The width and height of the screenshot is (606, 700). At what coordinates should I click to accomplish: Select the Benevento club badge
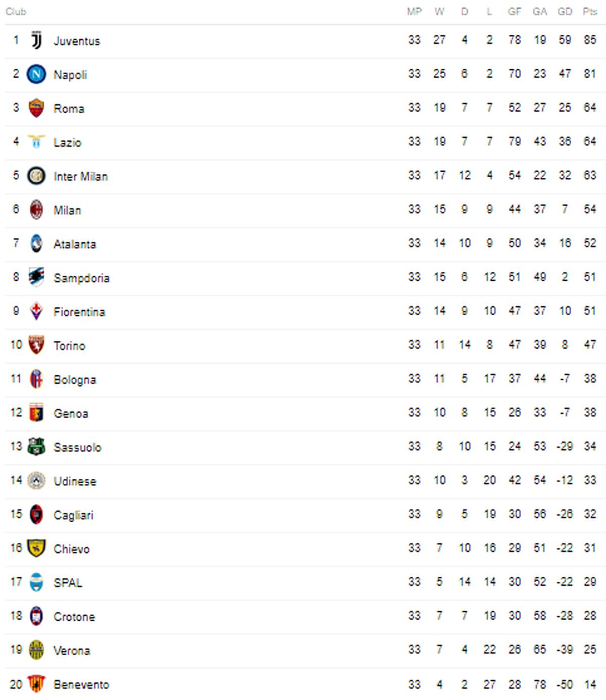[36, 684]
